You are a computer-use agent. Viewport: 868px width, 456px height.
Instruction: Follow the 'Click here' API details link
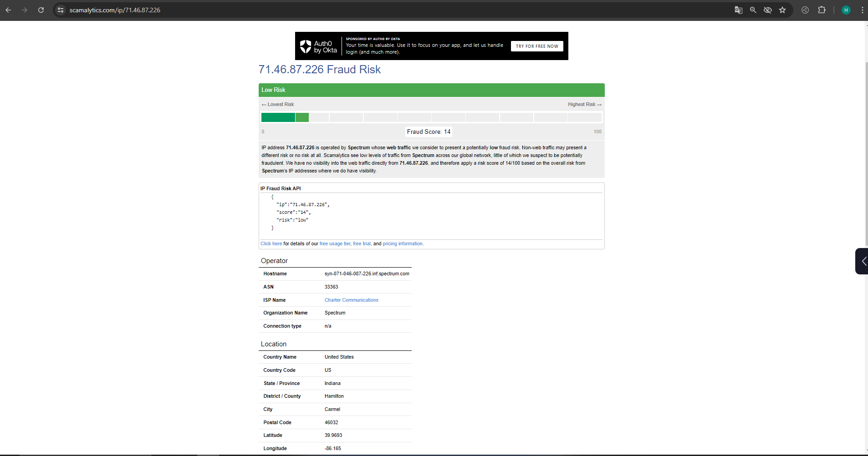(x=271, y=244)
